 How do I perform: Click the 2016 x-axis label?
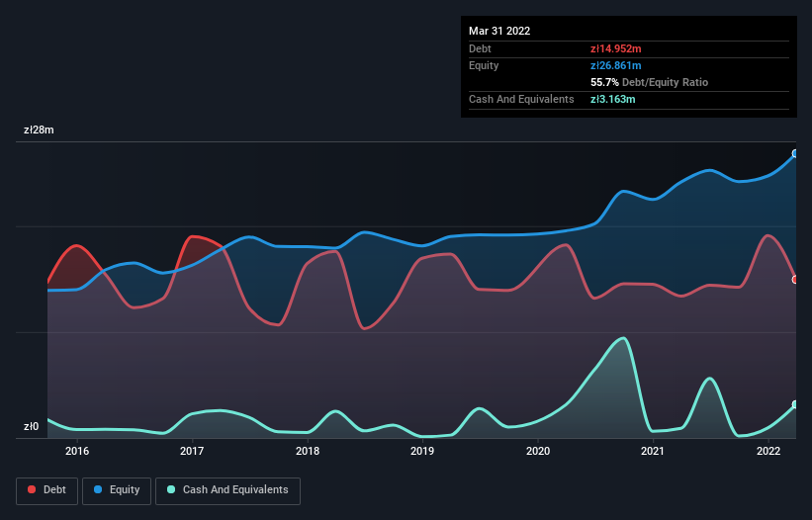click(x=77, y=451)
